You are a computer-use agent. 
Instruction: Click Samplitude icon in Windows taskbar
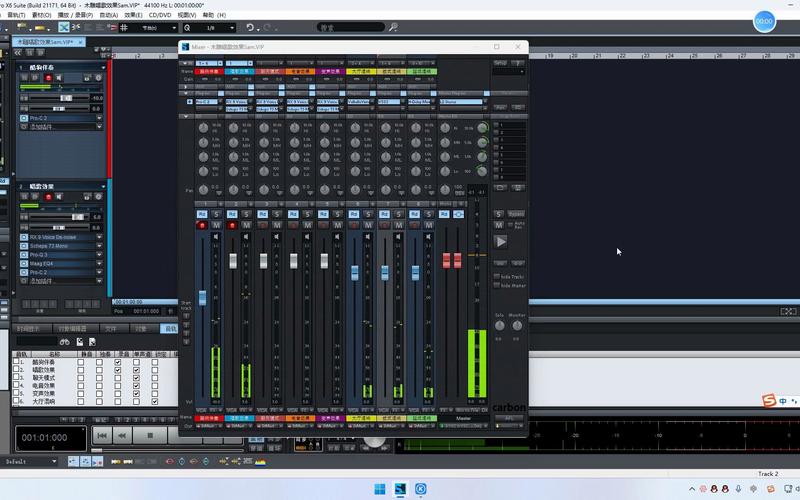(401, 489)
